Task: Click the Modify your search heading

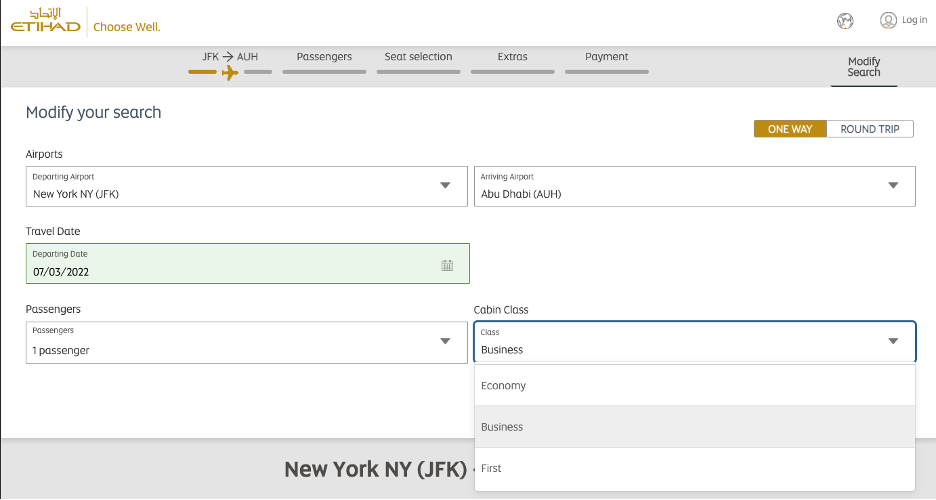Action: click(94, 113)
